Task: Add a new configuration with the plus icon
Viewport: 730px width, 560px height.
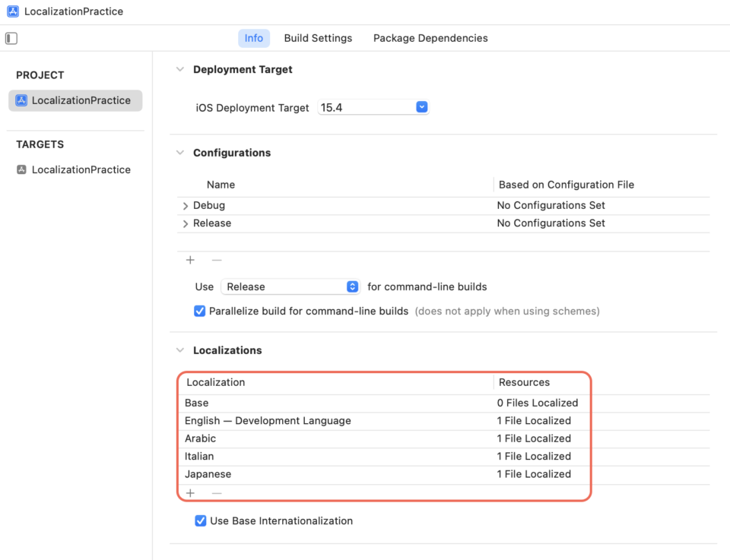Action: click(x=189, y=259)
